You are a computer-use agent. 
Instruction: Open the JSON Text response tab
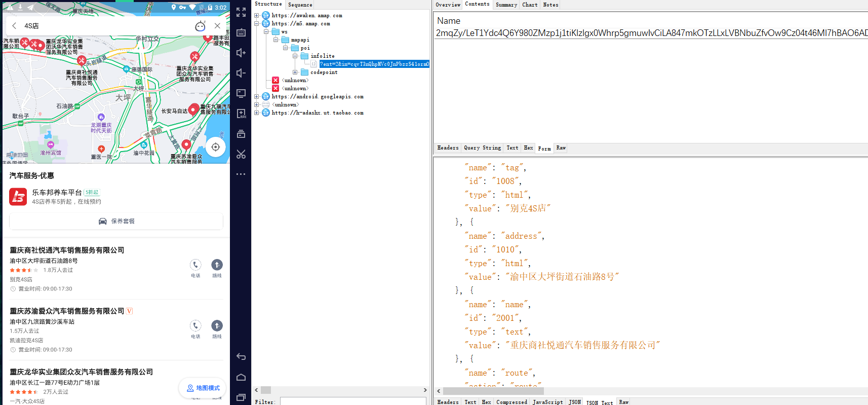pyautogui.click(x=600, y=402)
